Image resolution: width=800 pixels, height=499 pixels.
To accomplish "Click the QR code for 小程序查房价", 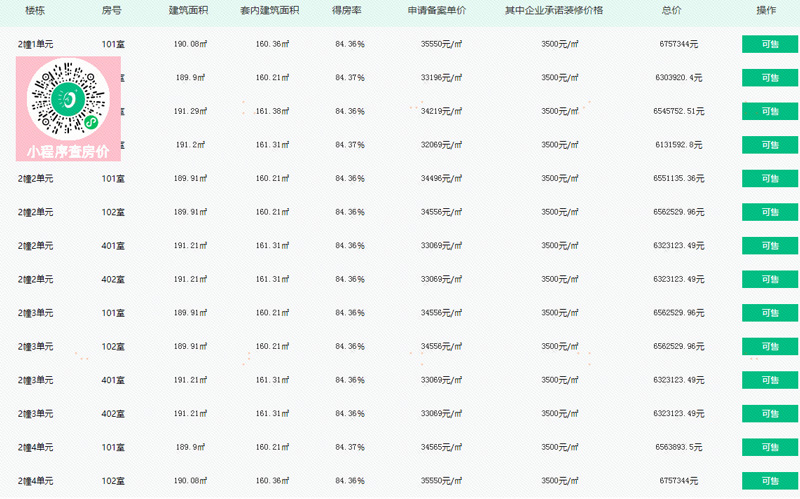I will click(x=68, y=99).
